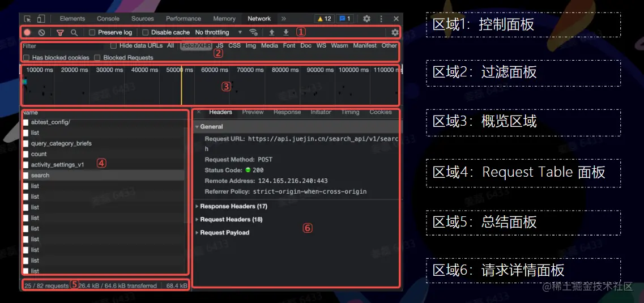Viewport: 644px width, 303px height.
Task: Switch to the Console tab
Action: [x=108, y=19]
